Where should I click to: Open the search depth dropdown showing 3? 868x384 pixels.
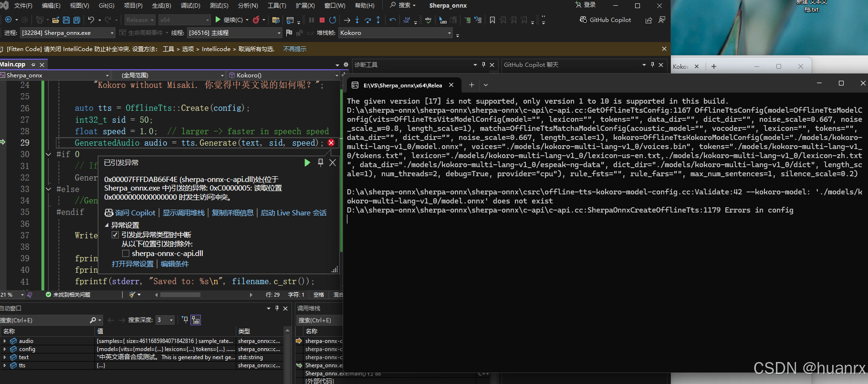point(166,320)
